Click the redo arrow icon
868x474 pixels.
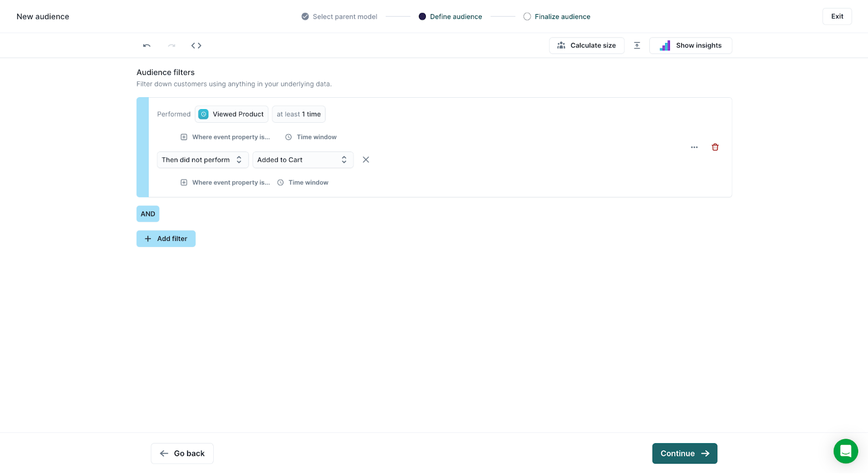(x=171, y=46)
